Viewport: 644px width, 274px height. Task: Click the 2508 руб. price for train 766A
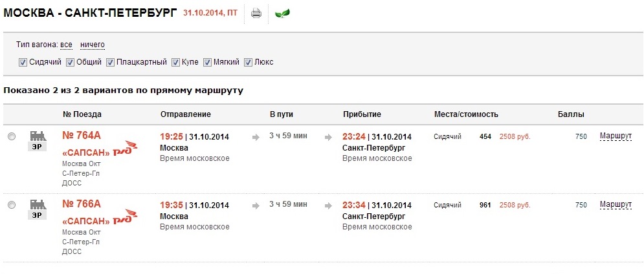515,205
